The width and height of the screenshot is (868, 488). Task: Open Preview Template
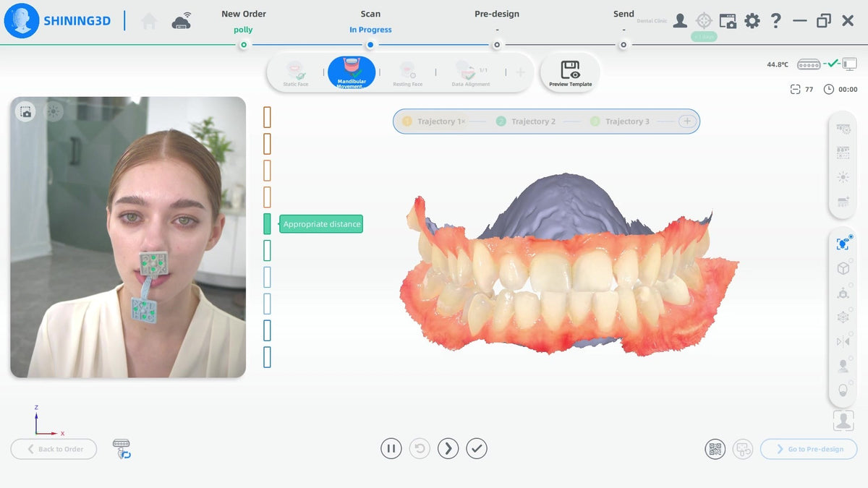tap(570, 73)
